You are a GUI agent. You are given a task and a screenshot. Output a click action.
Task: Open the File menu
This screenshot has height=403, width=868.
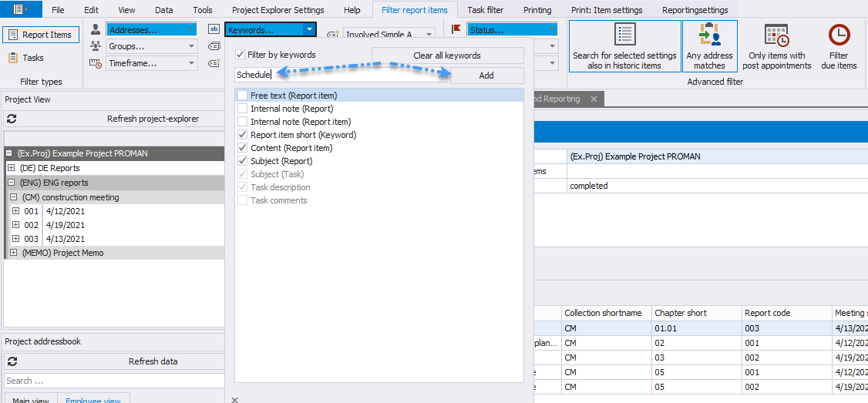click(x=58, y=10)
